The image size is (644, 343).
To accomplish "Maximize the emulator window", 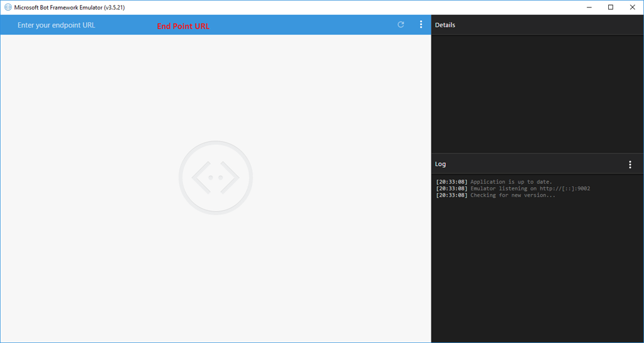I will click(611, 8).
